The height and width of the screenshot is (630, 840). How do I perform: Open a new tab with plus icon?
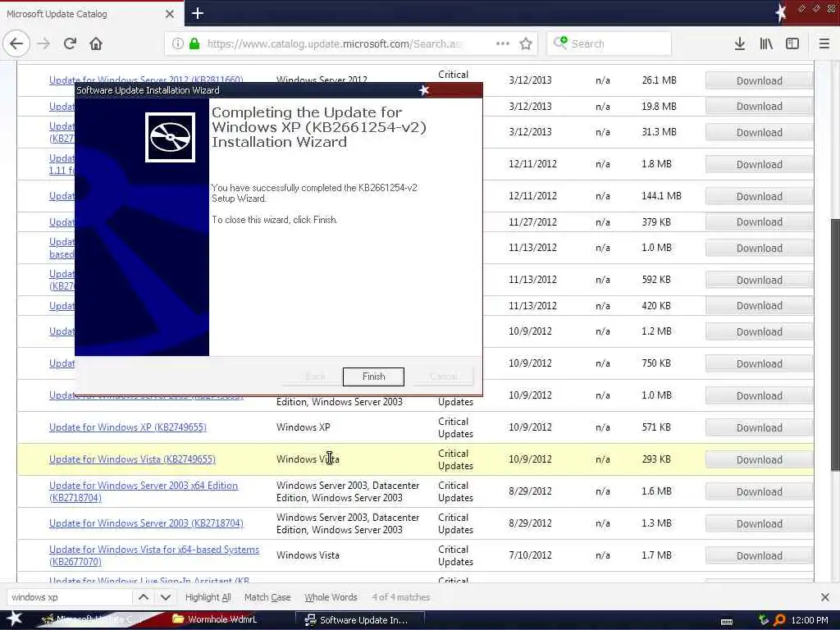[198, 13]
